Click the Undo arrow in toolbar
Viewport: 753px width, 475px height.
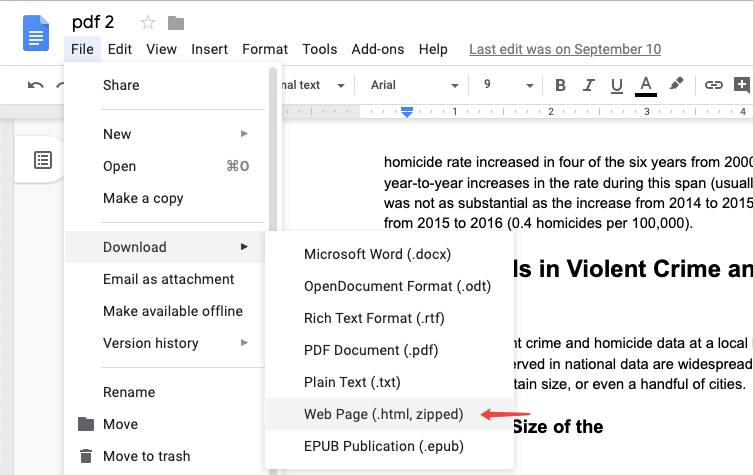[36, 85]
